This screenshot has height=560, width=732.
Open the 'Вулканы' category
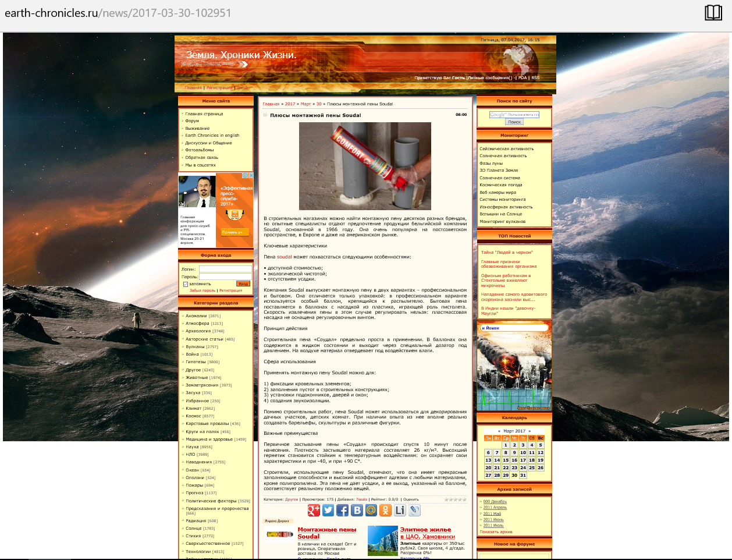(194, 347)
